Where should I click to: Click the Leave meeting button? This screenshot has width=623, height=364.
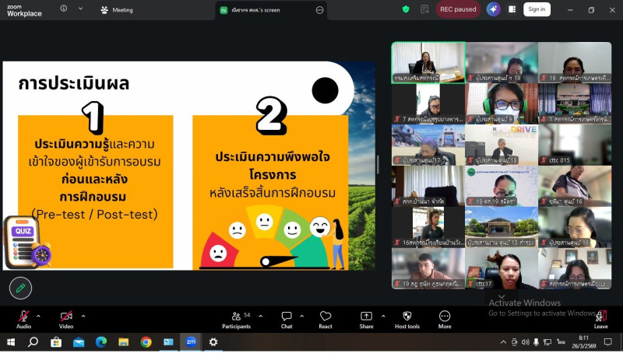point(600,319)
